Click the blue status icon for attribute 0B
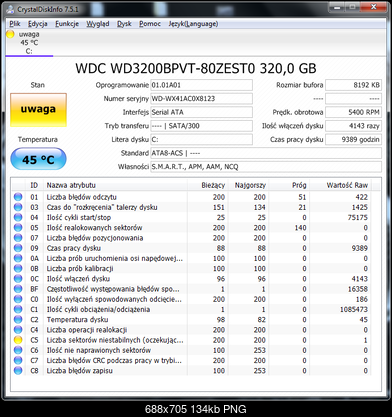The height and width of the screenshot is (417, 392). (18, 269)
